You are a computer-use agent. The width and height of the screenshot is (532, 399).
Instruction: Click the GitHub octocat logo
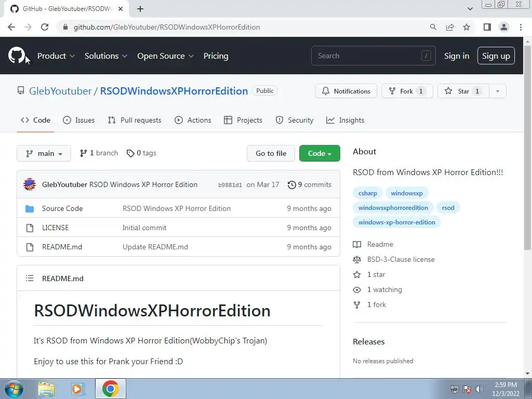pyautogui.click(x=16, y=55)
